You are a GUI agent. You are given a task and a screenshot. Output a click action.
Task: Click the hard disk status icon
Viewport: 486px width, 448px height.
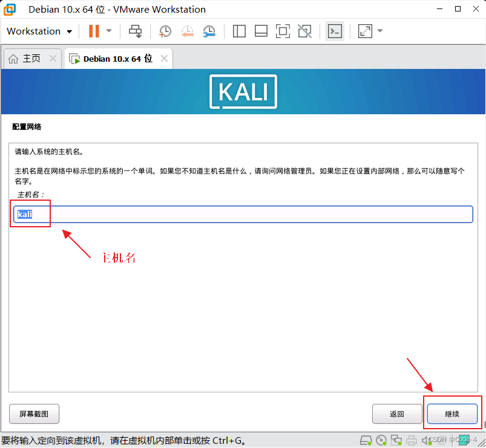(x=366, y=440)
